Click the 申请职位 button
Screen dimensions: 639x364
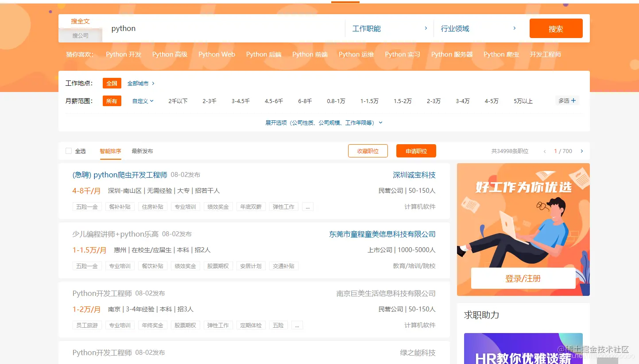pos(416,151)
